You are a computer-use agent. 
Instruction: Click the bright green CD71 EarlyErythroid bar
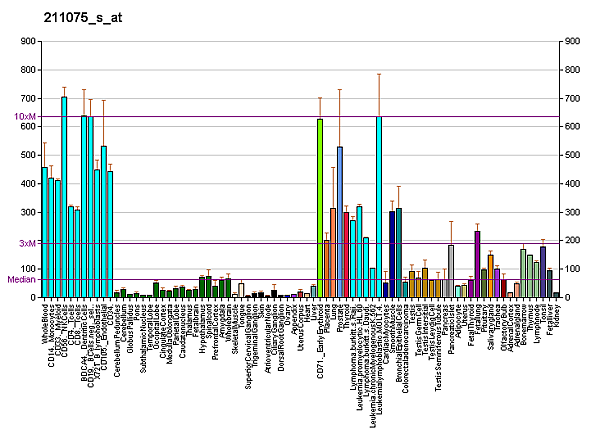[319, 208]
